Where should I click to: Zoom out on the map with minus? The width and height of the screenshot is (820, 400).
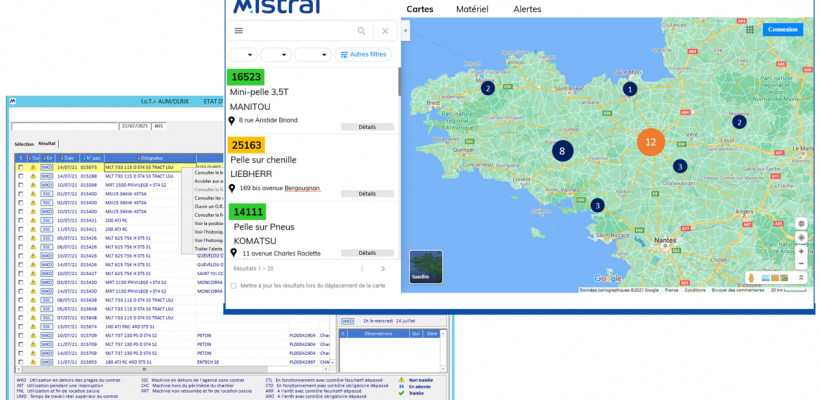[801, 264]
